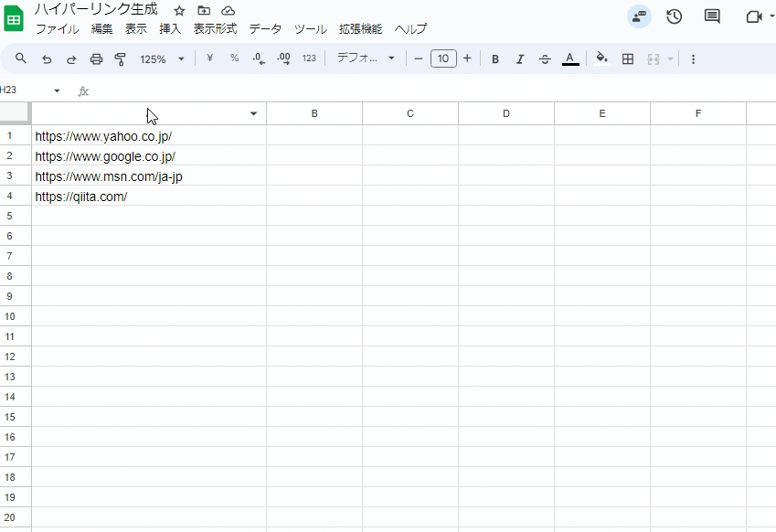Select cell with https://www.yahoo.co.jp/

click(x=149, y=135)
